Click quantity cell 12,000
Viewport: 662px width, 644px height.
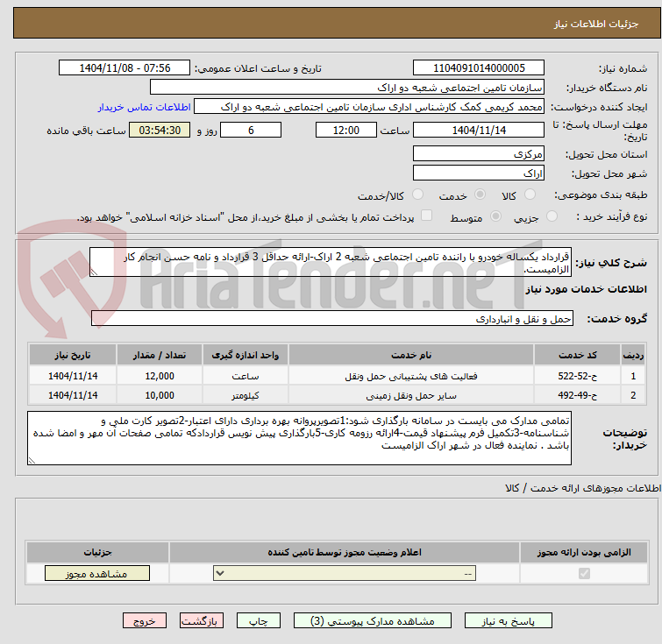[x=160, y=376]
